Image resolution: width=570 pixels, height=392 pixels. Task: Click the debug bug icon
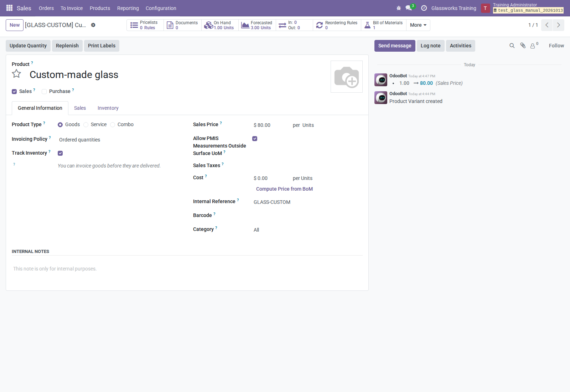coord(399,8)
